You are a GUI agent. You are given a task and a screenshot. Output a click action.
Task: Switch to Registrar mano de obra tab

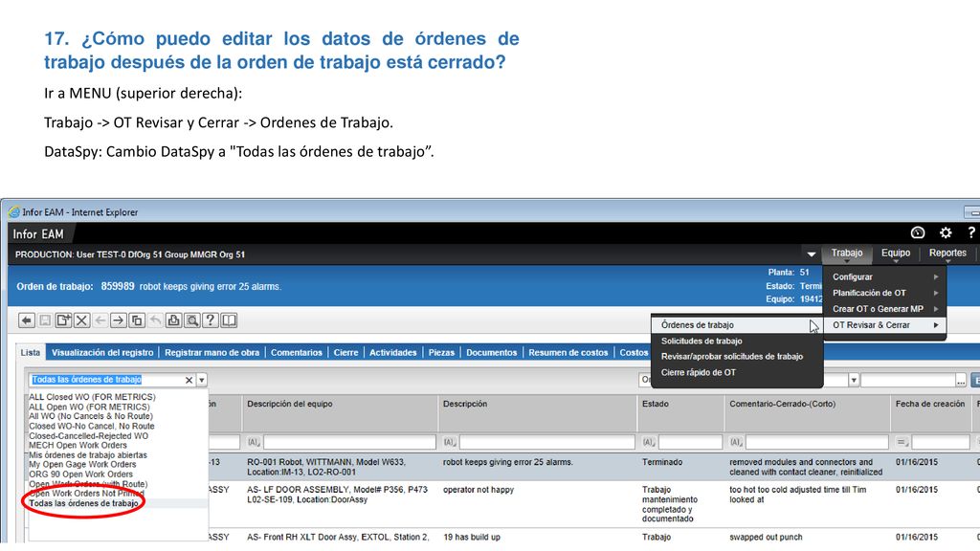212,353
